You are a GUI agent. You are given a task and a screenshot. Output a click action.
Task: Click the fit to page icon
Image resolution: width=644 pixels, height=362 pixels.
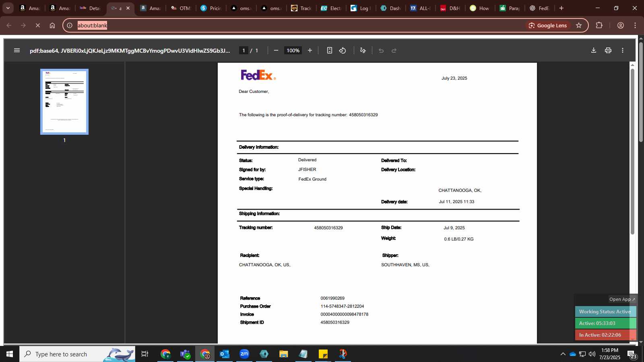coord(329,50)
